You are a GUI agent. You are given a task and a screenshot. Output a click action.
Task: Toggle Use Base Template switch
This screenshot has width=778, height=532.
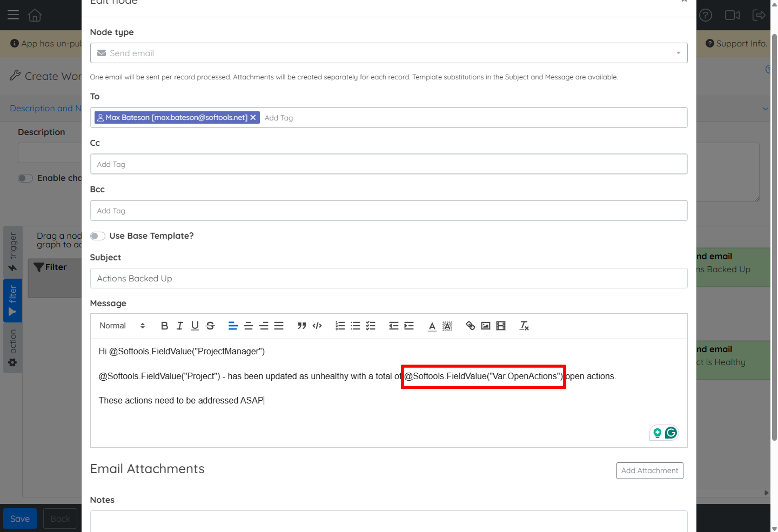(98, 236)
